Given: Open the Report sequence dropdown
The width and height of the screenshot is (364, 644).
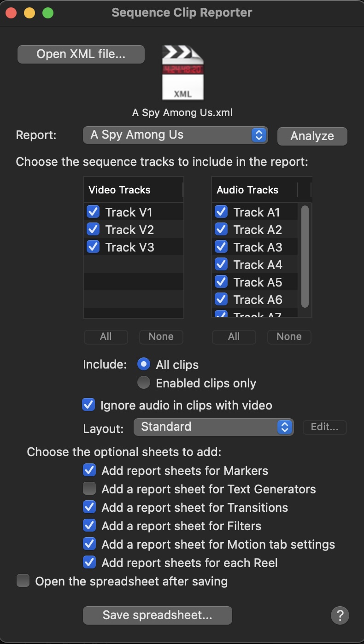Looking at the screenshot, I should pos(175,135).
